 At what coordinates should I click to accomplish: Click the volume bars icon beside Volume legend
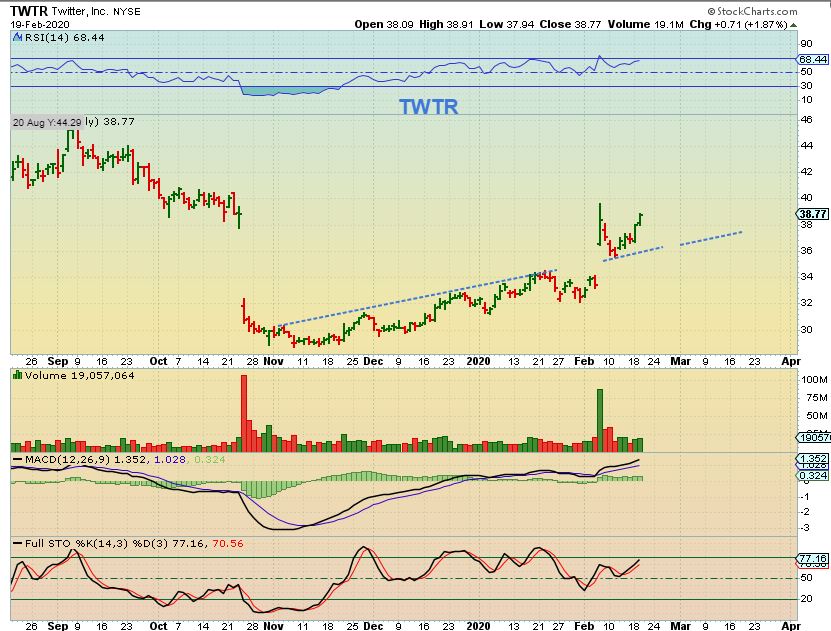17,375
